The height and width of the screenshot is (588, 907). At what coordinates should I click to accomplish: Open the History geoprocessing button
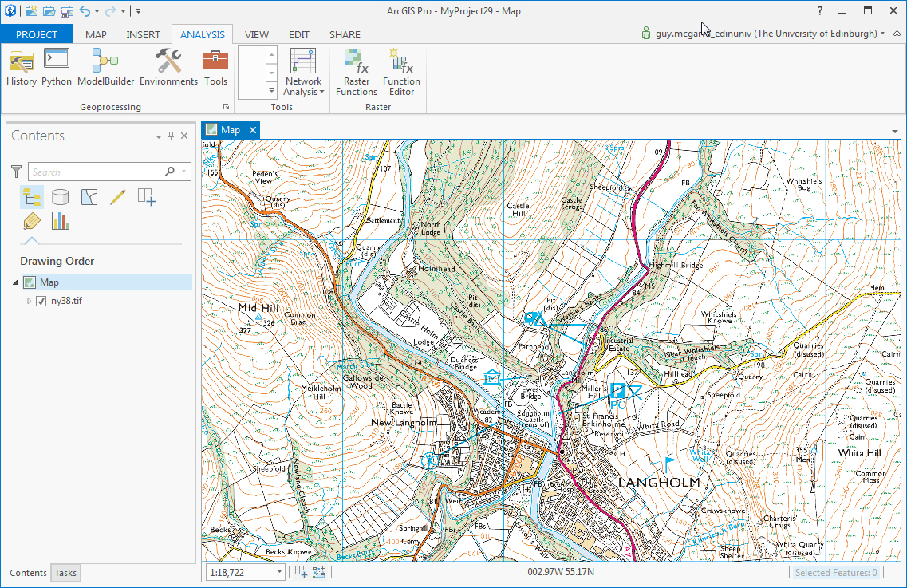pos(22,69)
